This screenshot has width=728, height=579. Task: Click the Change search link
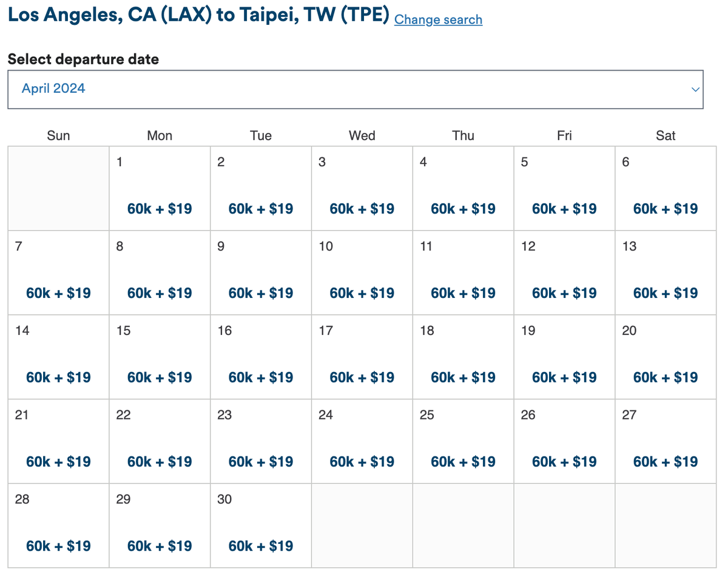click(x=438, y=19)
